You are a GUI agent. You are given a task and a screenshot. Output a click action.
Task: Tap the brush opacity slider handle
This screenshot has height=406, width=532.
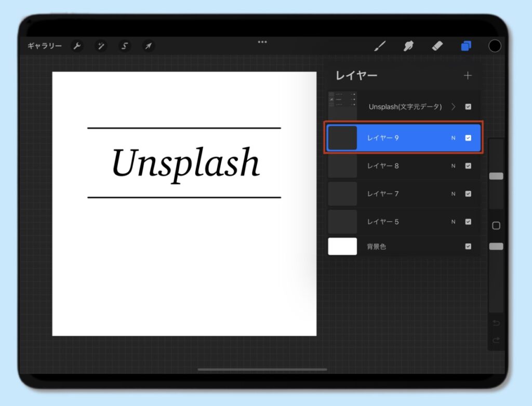pos(496,246)
